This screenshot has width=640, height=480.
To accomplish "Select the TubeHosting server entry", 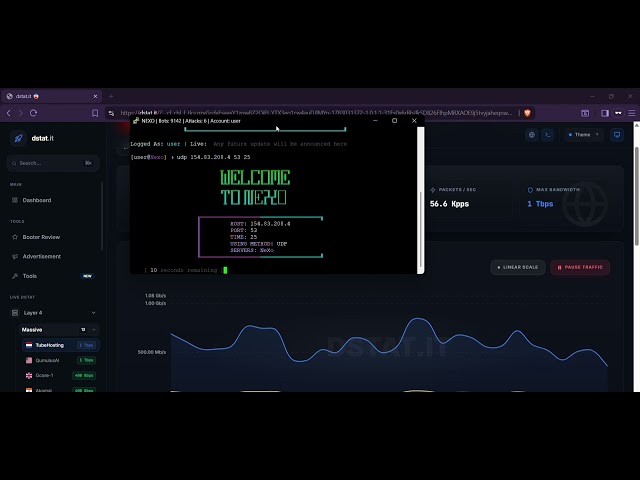I will click(60, 345).
